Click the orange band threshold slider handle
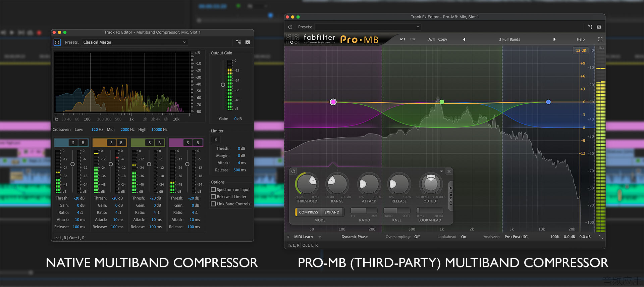Screen dimensions: 644x287 tap(111, 164)
